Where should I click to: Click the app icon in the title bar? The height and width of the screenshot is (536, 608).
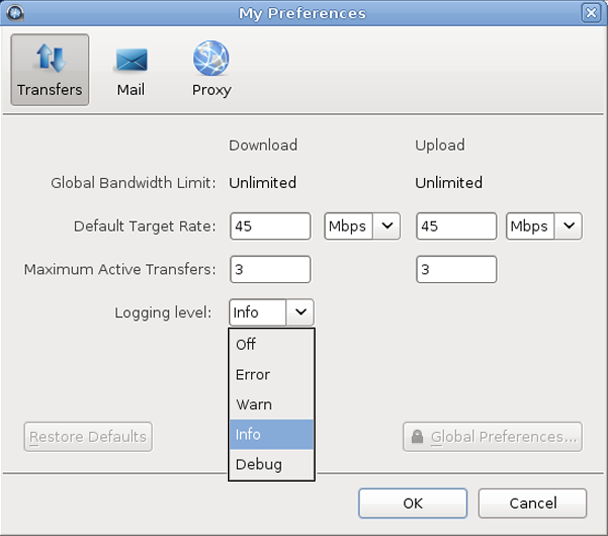pyautogui.click(x=15, y=13)
